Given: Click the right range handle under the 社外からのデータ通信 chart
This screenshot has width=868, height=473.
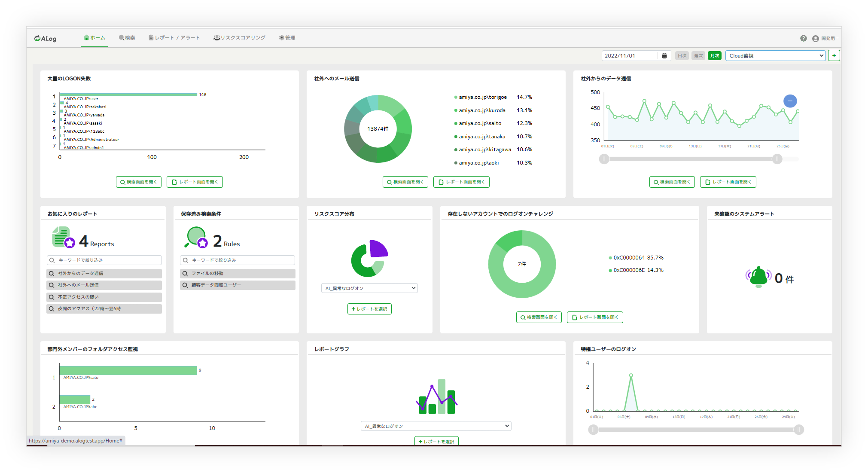Looking at the screenshot, I should point(777,159).
